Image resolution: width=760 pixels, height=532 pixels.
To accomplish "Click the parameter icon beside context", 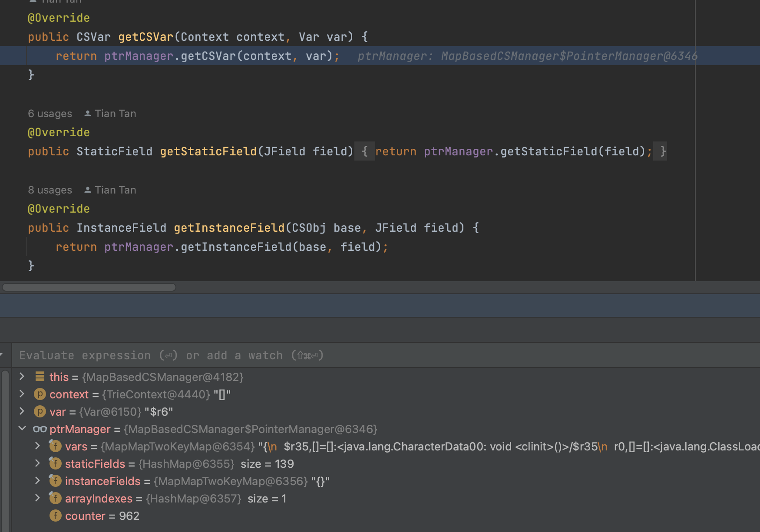I will pos(40,394).
